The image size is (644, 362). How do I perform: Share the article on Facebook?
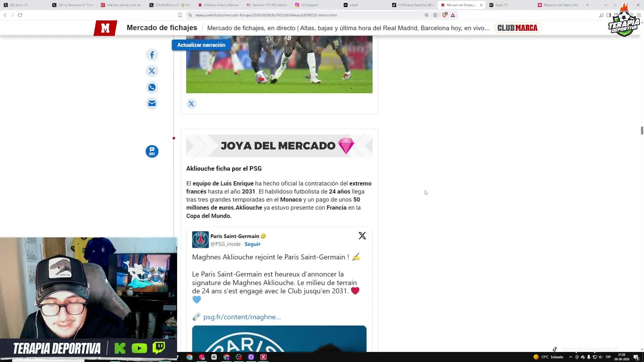click(x=151, y=55)
